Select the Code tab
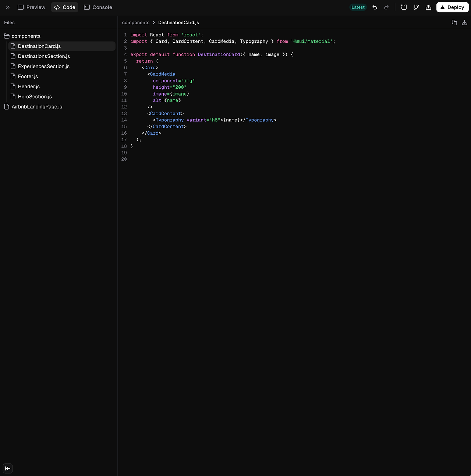This screenshot has height=476, width=471. pos(64,7)
